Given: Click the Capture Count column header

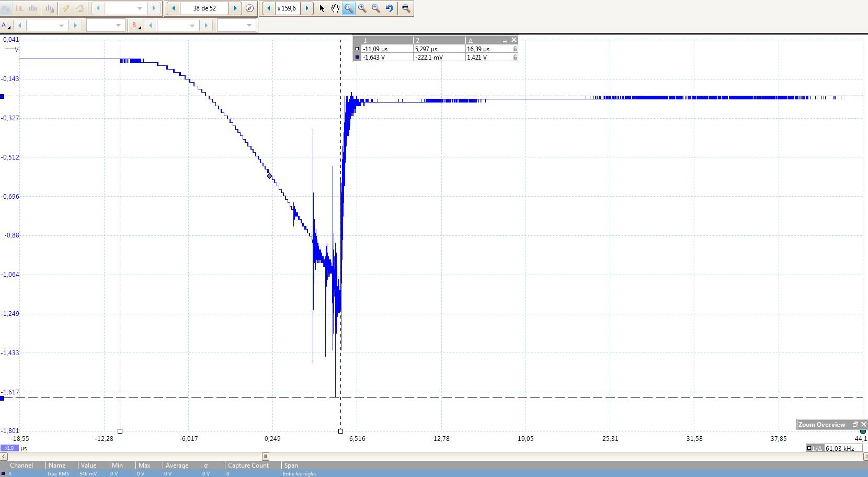Looking at the screenshot, I should coord(248,465).
